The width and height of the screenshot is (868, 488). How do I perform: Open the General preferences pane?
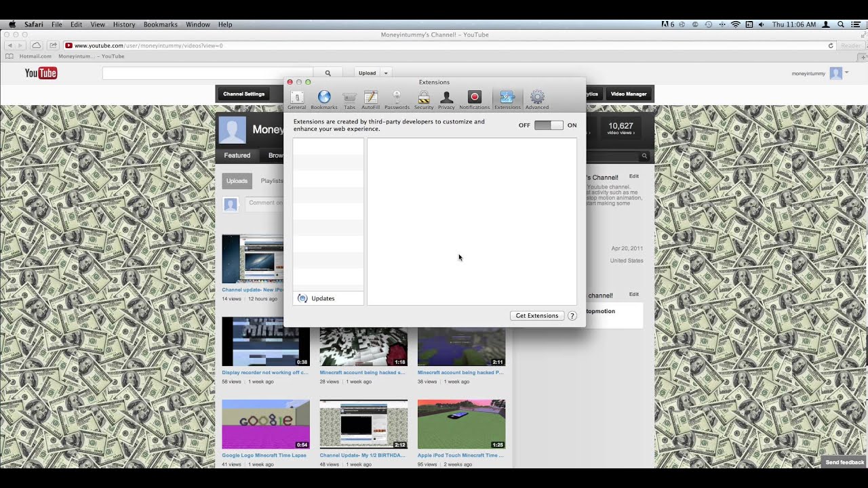[x=296, y=100]
